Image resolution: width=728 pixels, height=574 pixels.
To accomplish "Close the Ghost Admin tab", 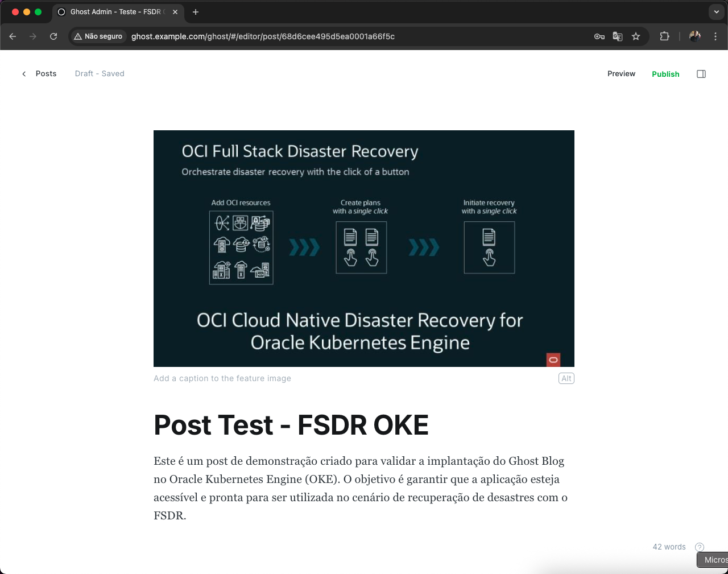I will point(175,12).
